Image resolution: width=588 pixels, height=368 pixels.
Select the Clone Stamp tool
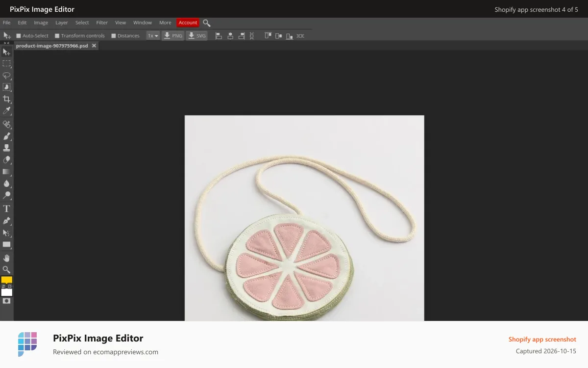6,148
